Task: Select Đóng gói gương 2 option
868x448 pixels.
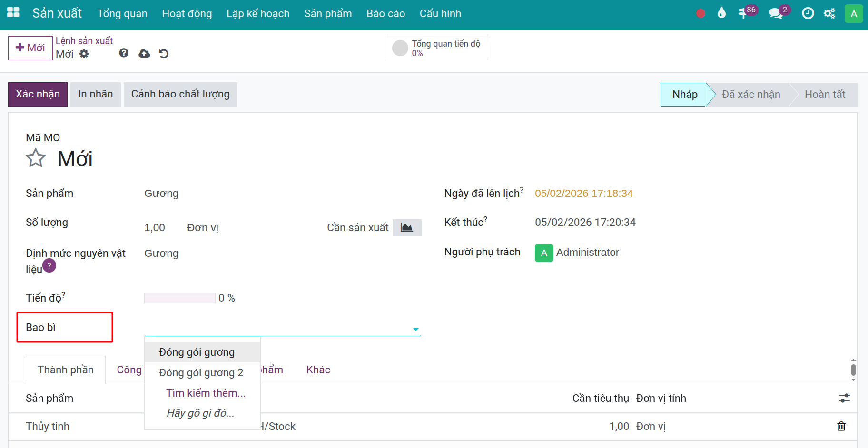Action: tap(201, 372)
